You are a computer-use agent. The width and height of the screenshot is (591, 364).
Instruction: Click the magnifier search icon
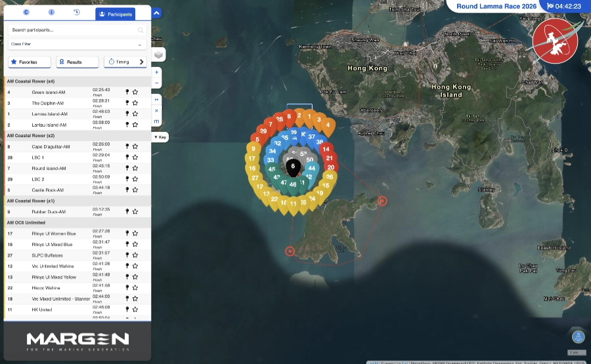pyautogui.click(x=141, y=30)
